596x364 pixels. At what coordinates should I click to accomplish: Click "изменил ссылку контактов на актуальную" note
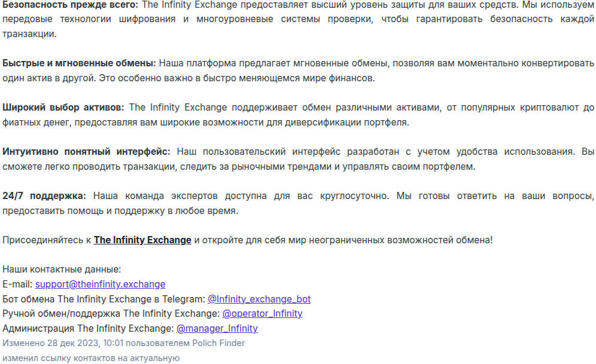(x=91, y=358)
